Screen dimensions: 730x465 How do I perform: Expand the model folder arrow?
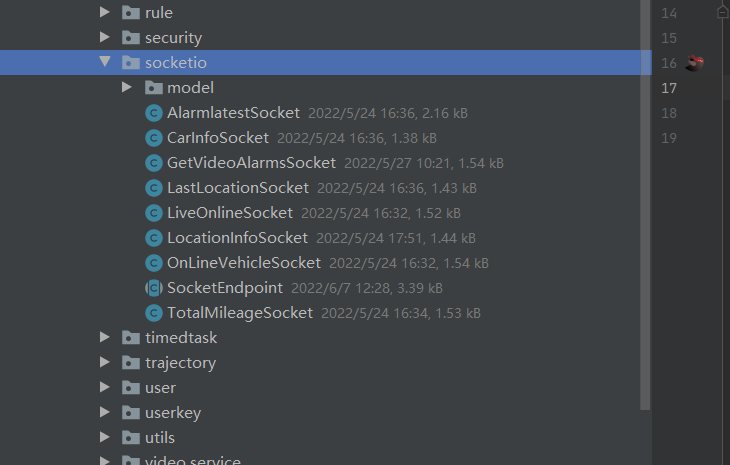coord(127,87)
